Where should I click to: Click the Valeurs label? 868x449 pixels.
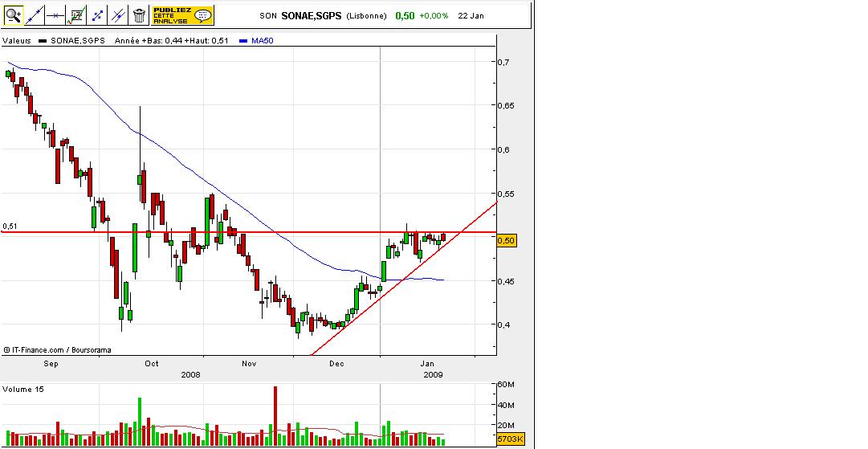click(17, 40)
